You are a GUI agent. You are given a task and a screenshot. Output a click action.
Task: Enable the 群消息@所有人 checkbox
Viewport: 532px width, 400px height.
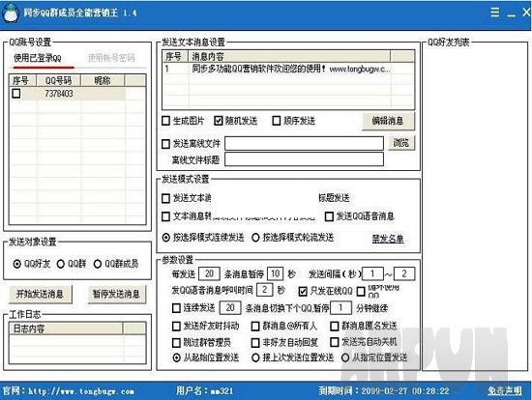[x=255, y=327]
